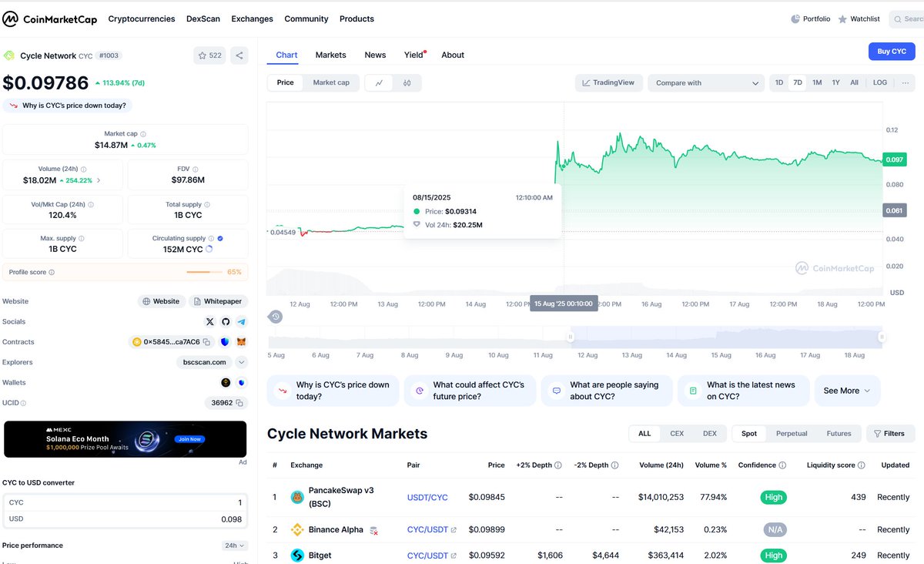Open the Products nav menu
The image size is (924, 564).
point(357,18)
